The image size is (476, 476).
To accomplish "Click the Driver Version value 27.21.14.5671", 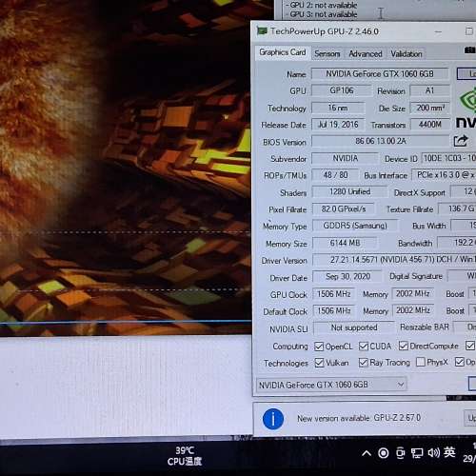I will [394, 260].
